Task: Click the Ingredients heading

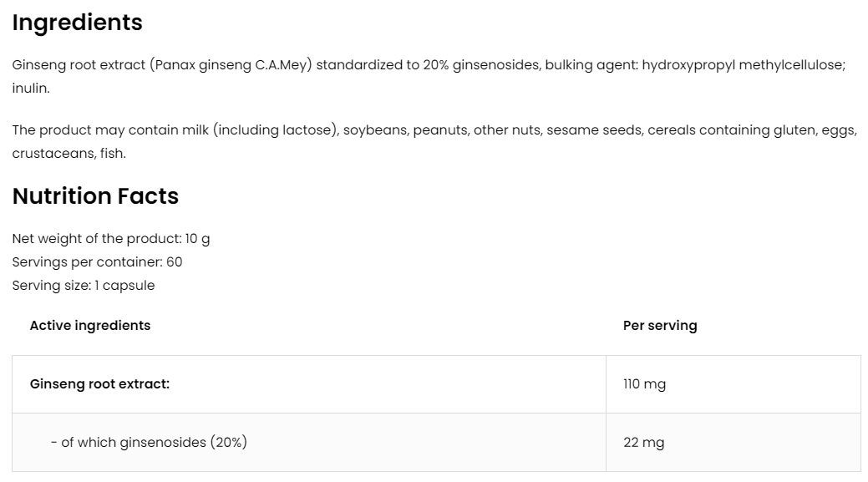Action: click(x=77, y=23)
